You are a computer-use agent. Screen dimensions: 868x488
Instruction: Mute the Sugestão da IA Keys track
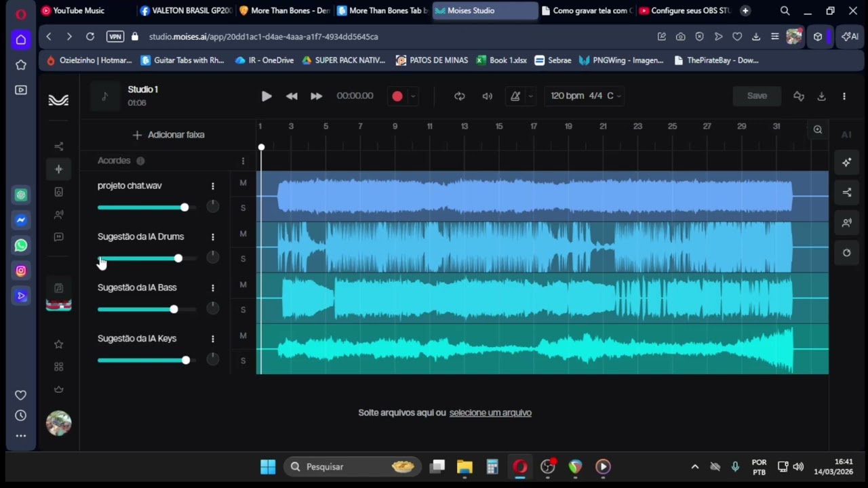243,335
